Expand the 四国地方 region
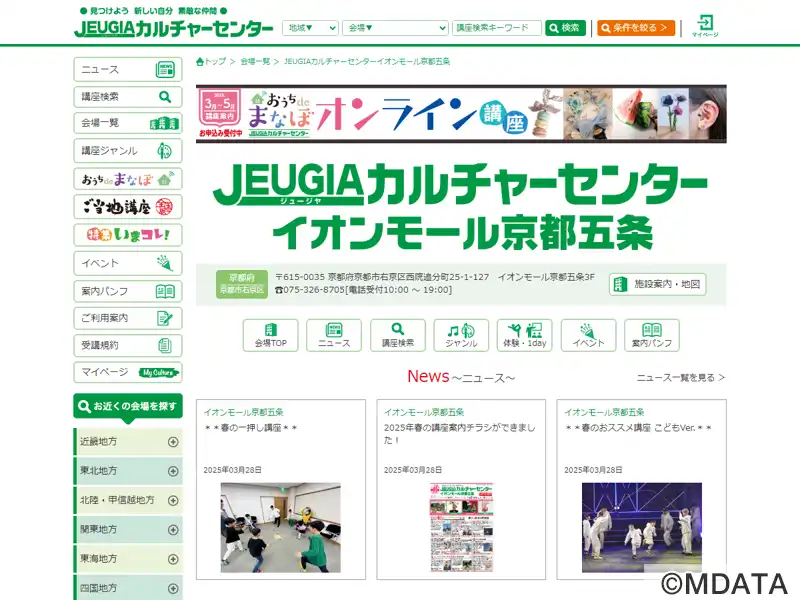Image resolution: width=800 pixels, height=600 pixels. tap(128, 588)
